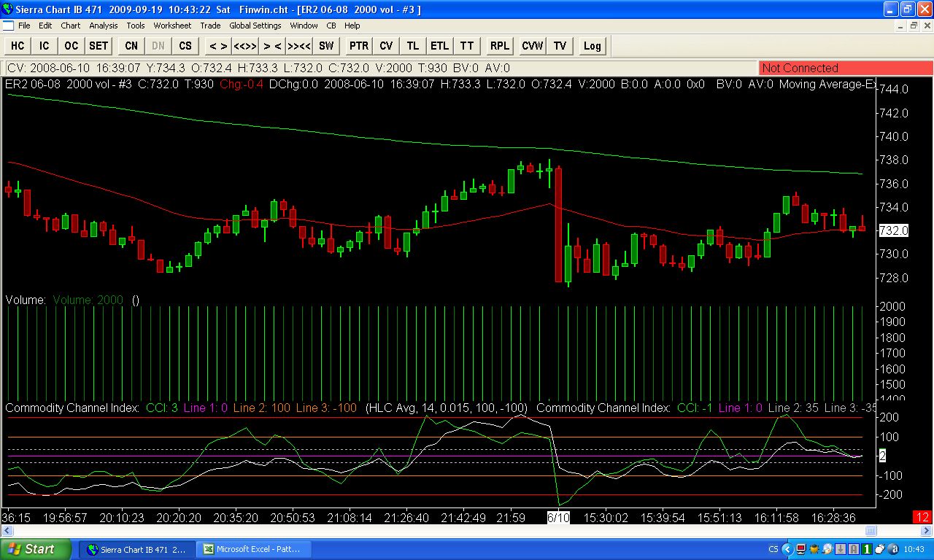Click the Sierra Chart globe icon in title bar
This screenshot has width=934, height=560.
9,9
